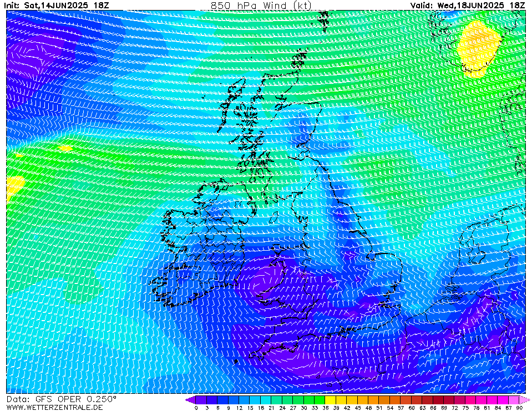Click the cyan 18–21 kt legend swatch
The height and width of the screenshot is (411, 532).
(x=266, y=400)
